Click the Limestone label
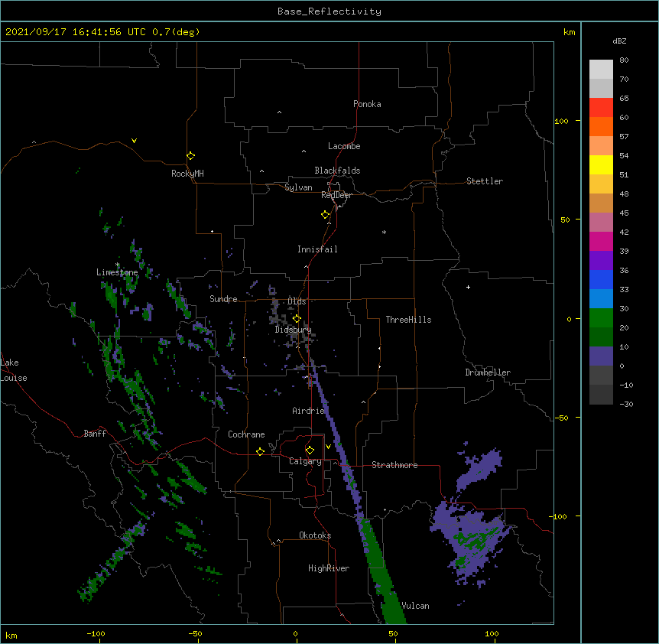659x644 pixels. pyautogui.click(x=117, y=272)
